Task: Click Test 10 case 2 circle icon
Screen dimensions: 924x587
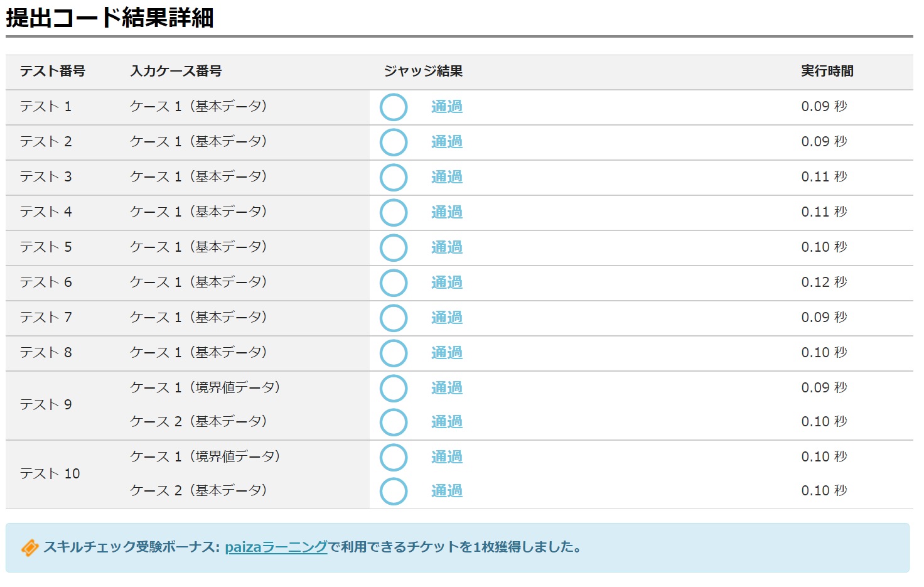Action: [x=394, y=492]
